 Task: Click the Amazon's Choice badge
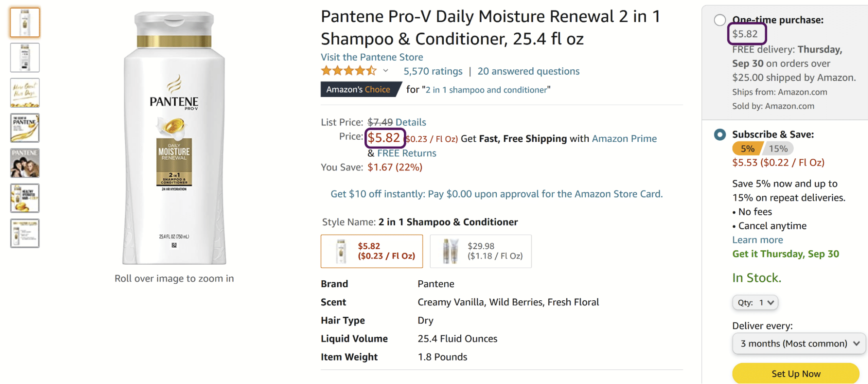point(358,89)
